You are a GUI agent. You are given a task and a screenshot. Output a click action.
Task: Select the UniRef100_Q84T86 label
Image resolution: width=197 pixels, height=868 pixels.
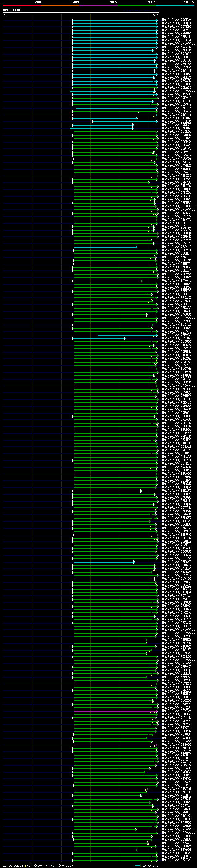tap(176, 64)
